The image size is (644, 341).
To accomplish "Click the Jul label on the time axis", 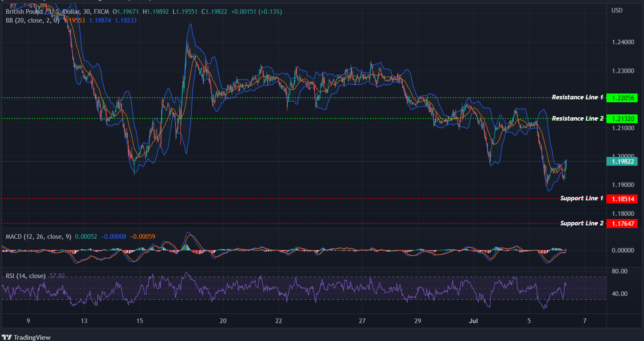I will (x=473, y=321).
